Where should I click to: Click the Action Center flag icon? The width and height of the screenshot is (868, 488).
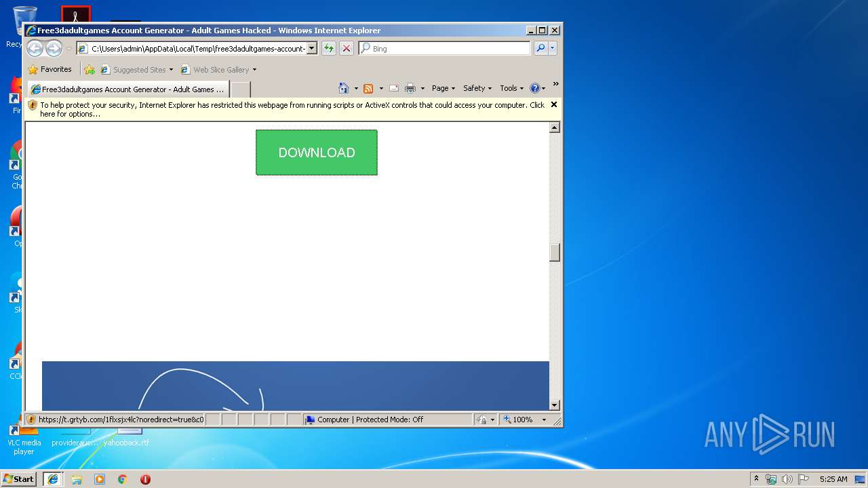click(804, 479)
